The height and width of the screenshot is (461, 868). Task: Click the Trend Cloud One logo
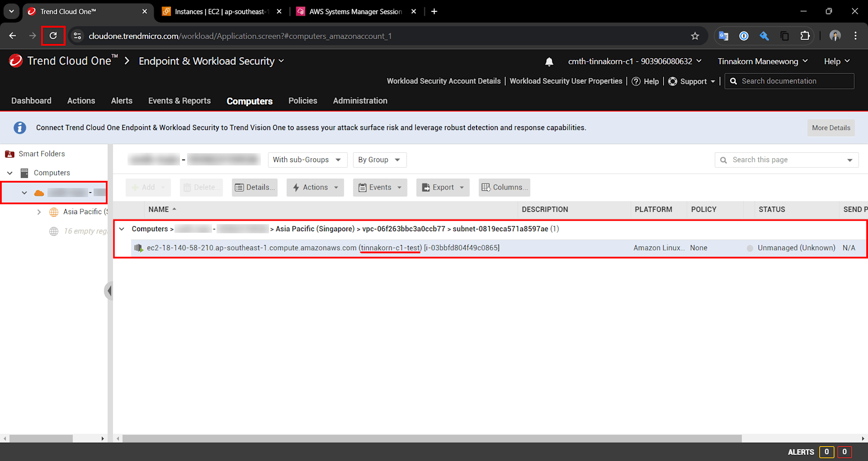pyautogui.click(x=16, y=61)
